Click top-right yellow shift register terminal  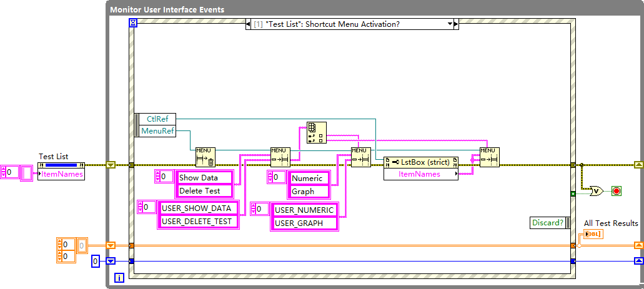pos(638,165)
